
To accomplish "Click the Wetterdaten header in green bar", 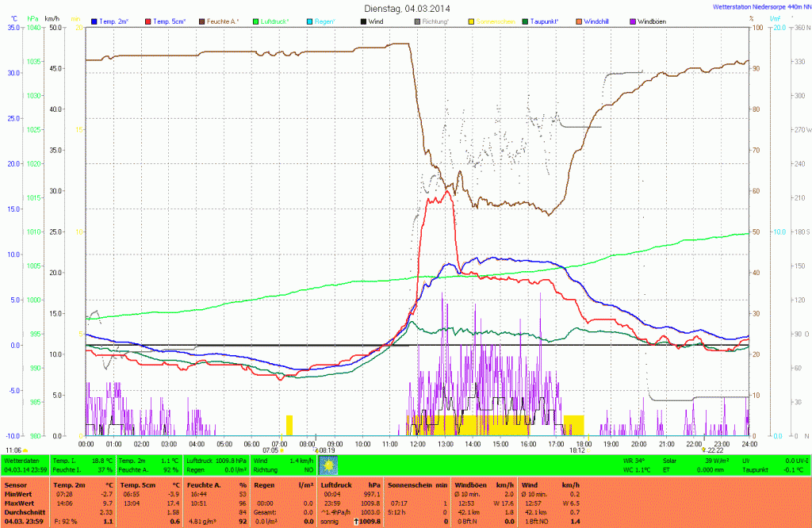I will point(22,460).
